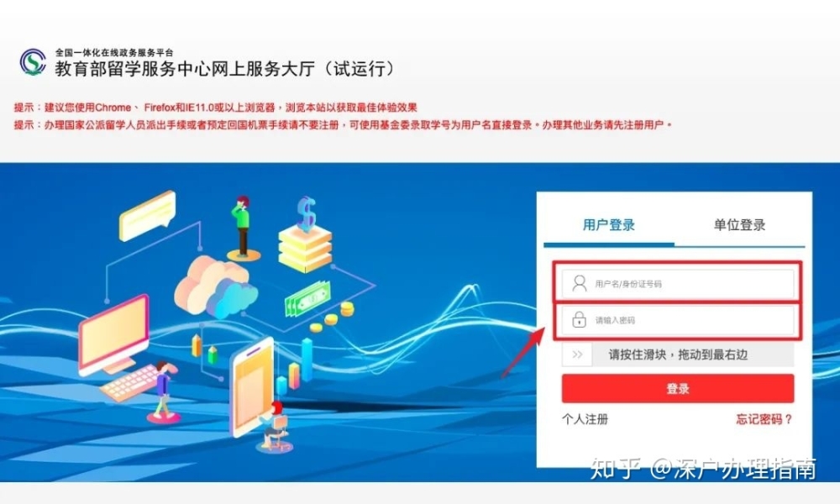Click the red 登录 button

click(x=678, y=389)
